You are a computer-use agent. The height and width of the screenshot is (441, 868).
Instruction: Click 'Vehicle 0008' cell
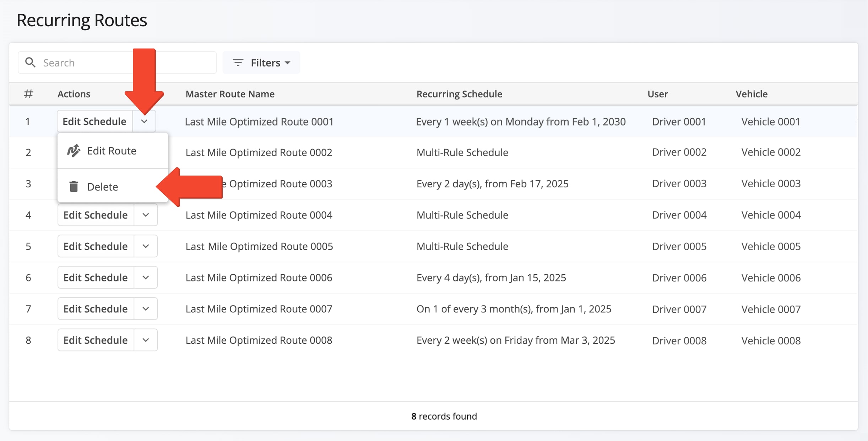tap(771, 340)
